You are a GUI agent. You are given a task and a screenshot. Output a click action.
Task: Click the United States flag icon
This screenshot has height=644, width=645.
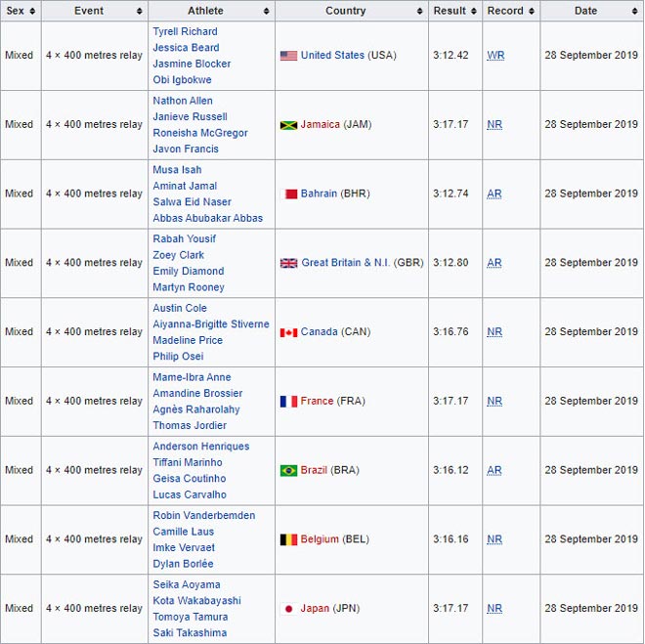[x=288, y=56]
